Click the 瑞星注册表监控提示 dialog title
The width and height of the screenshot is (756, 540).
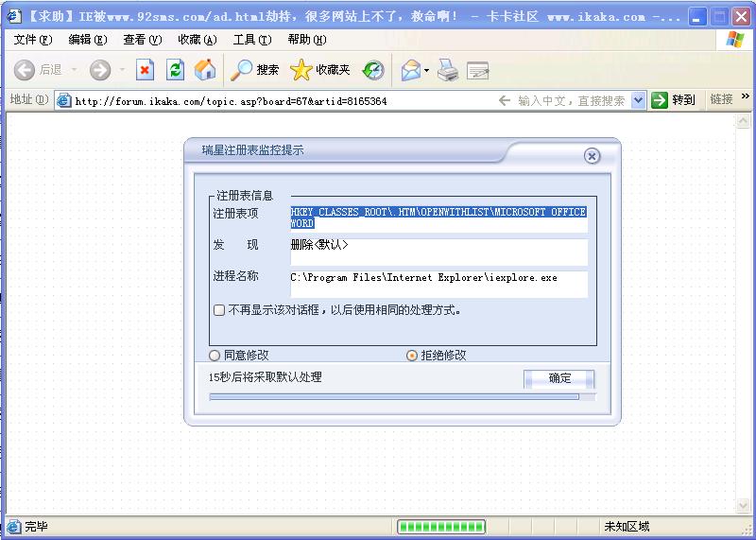(x=252, y=150)
